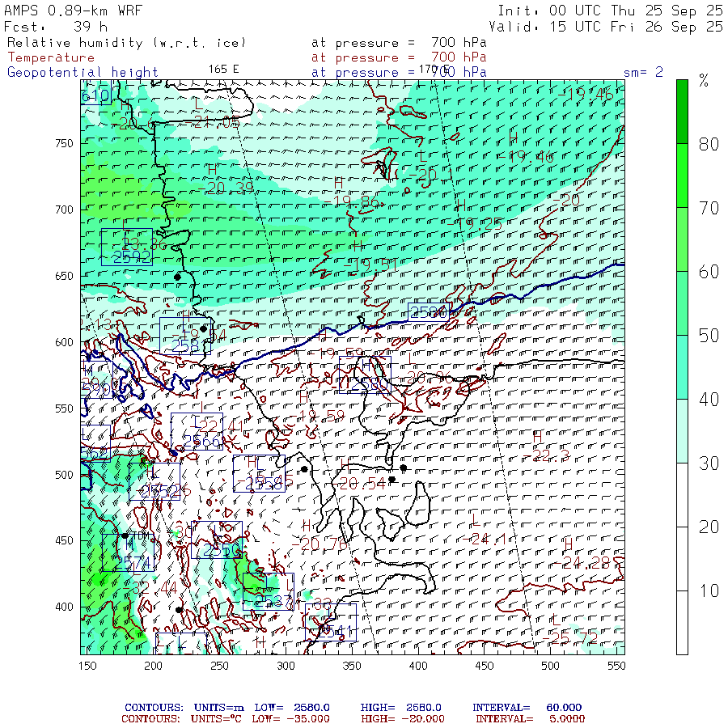Image resolution: width=728 pixels, height=728 pixels.
Task: Select 'Relative humidity (w.r.t. ice)' field label
Action: [x=126, y=43]
